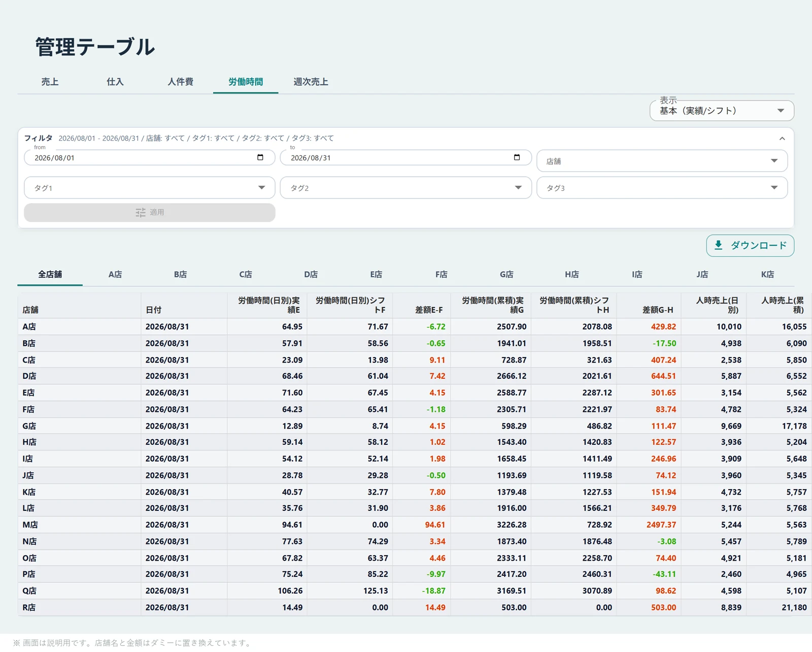Click the value 21,180 in R店 row
The height and width of the screenshot is (652, 812).
(x=794, y=607)
